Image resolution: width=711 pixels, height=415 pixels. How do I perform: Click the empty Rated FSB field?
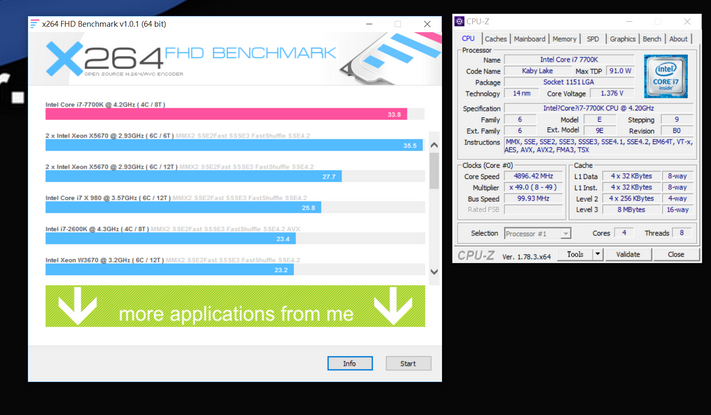(x=533, y=210)
